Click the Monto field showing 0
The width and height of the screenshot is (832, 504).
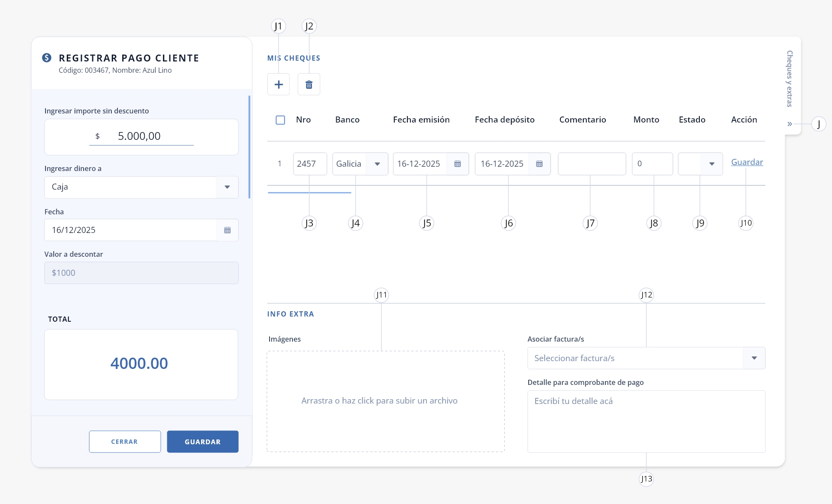tap(652, 164)
